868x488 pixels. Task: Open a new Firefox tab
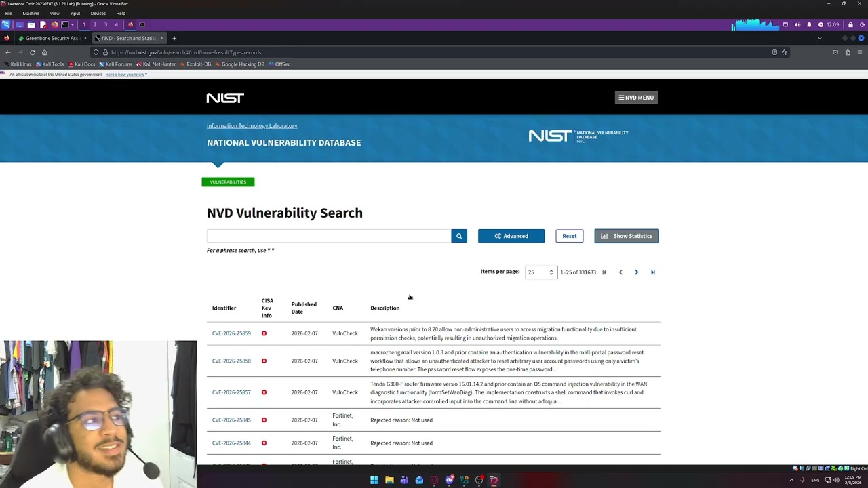click(x=174, y=38)
